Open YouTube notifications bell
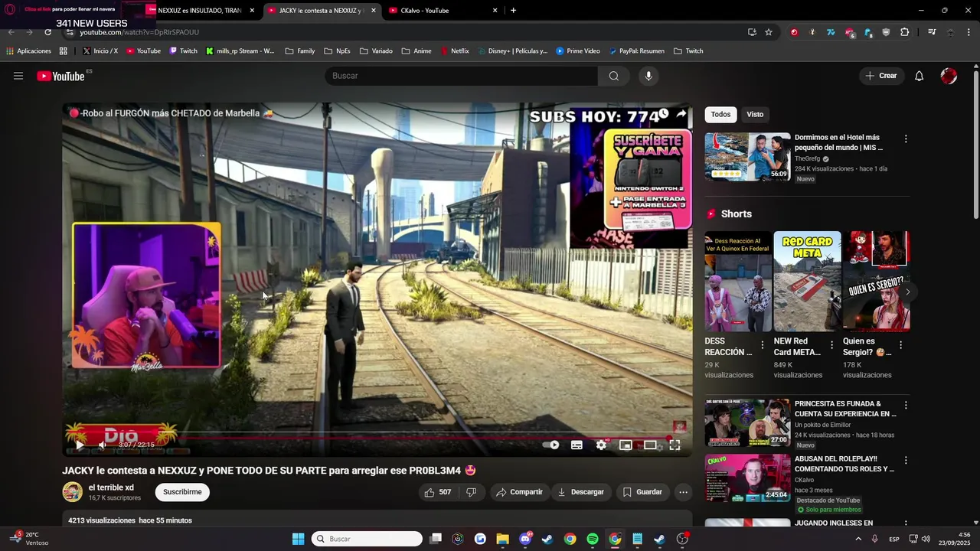Image resolution: width=980 pixels, height=551 pixels. point(920,76)
